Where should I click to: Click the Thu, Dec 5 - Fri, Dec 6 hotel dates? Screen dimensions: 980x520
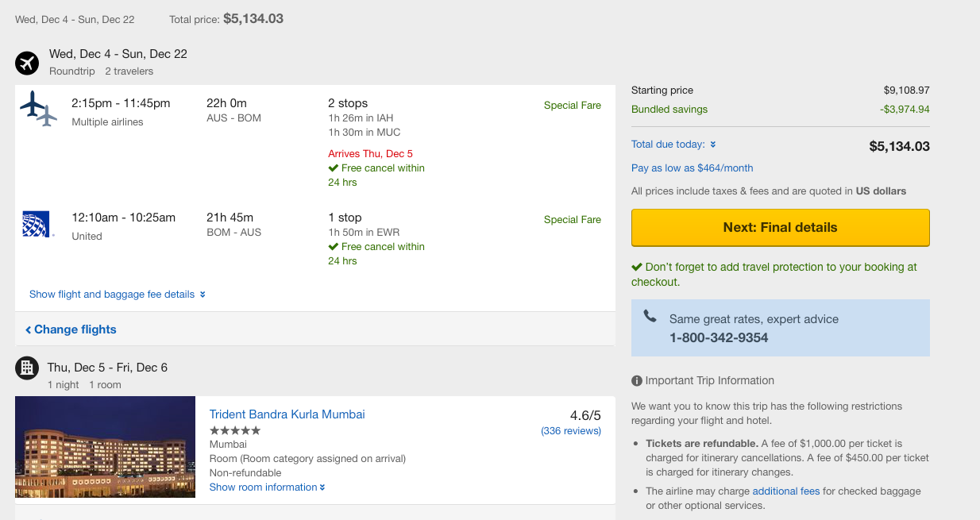click(x=107, y=368)
